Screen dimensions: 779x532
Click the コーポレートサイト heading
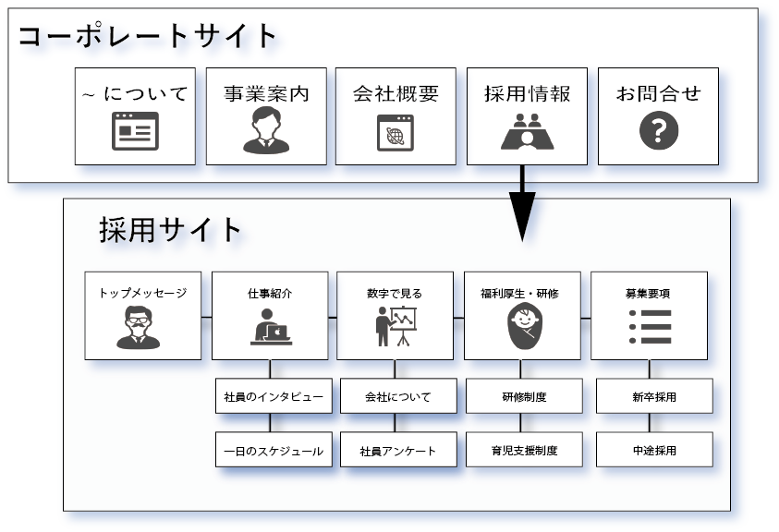(x=148, y=36)
